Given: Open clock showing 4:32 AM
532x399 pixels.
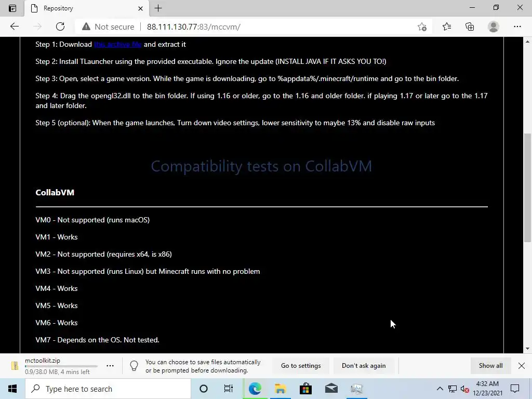Looking at the screenshot, I should [x=487, y=389].
